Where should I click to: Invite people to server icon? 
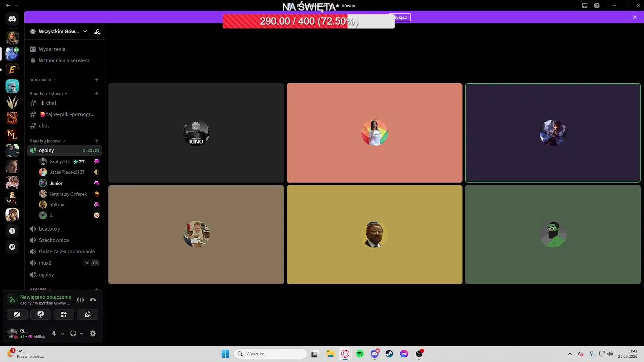97,31
